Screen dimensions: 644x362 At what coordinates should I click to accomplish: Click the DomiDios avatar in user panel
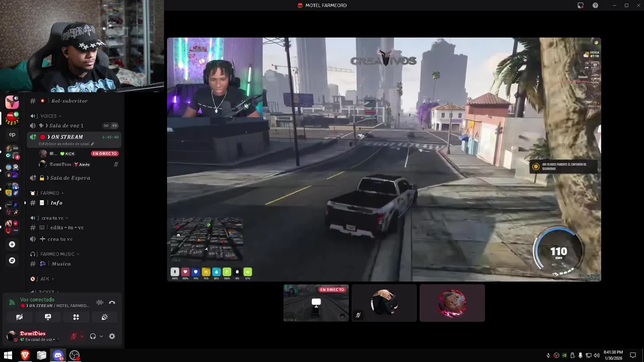pos(11,336)
